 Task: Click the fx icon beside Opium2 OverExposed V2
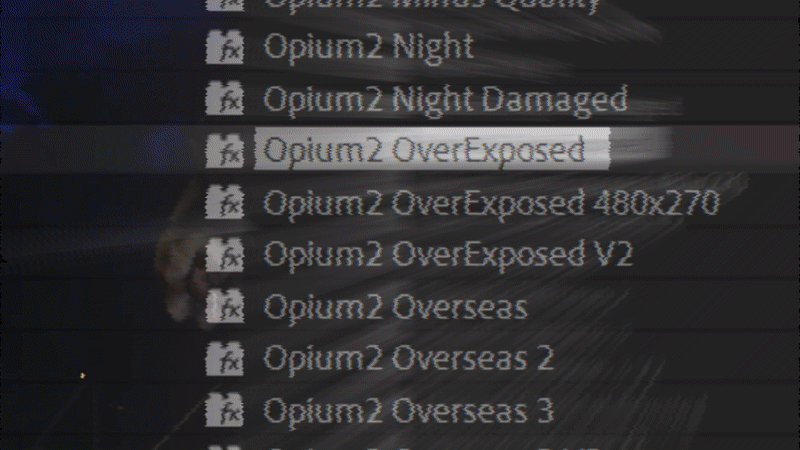pyautogui.click(x=224, y=255)
